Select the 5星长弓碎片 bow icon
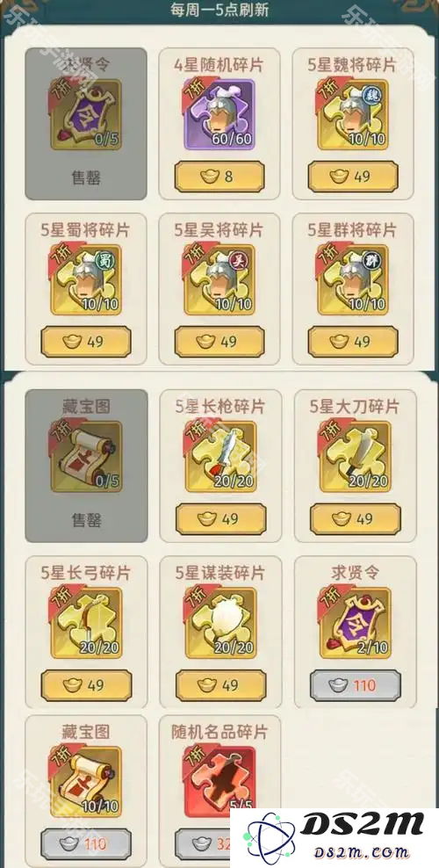Viewport: 439px width, 868px height. coord(86,623)
